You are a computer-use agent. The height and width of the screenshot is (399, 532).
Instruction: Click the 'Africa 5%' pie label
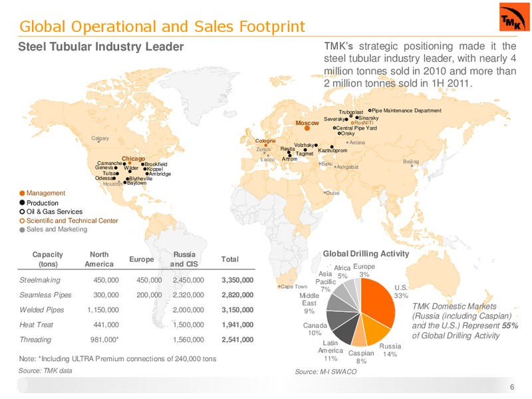point(342,272)
